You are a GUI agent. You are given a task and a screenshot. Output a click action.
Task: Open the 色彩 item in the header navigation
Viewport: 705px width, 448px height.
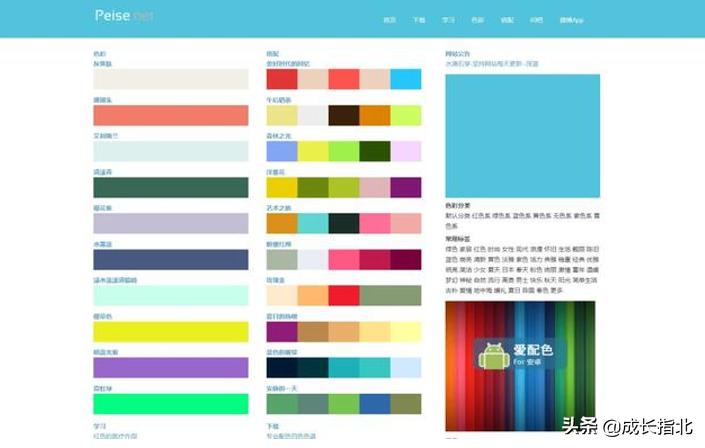[477, 20]
